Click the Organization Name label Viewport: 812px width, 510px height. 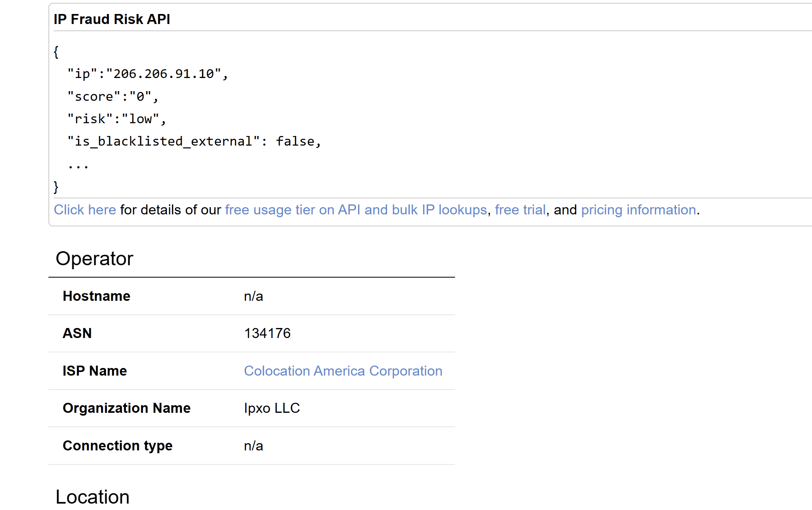(x=126, y=408)
